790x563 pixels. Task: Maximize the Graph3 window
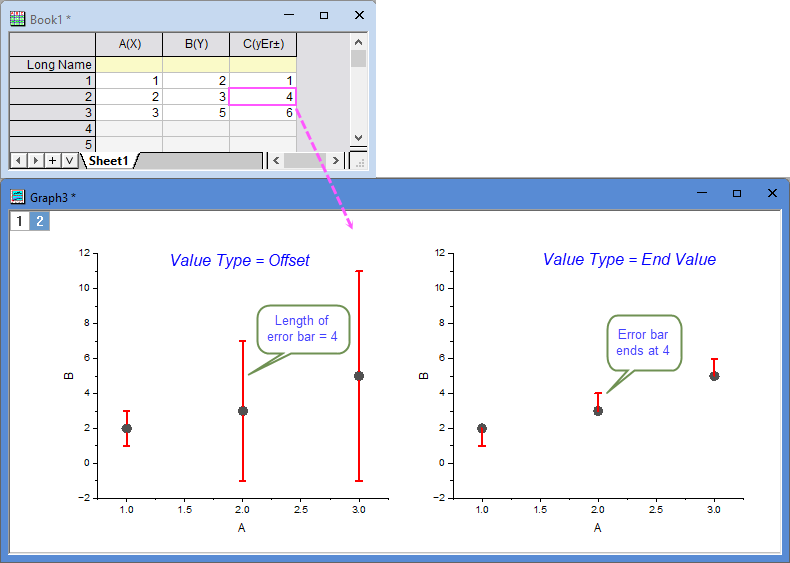(737, 194)
